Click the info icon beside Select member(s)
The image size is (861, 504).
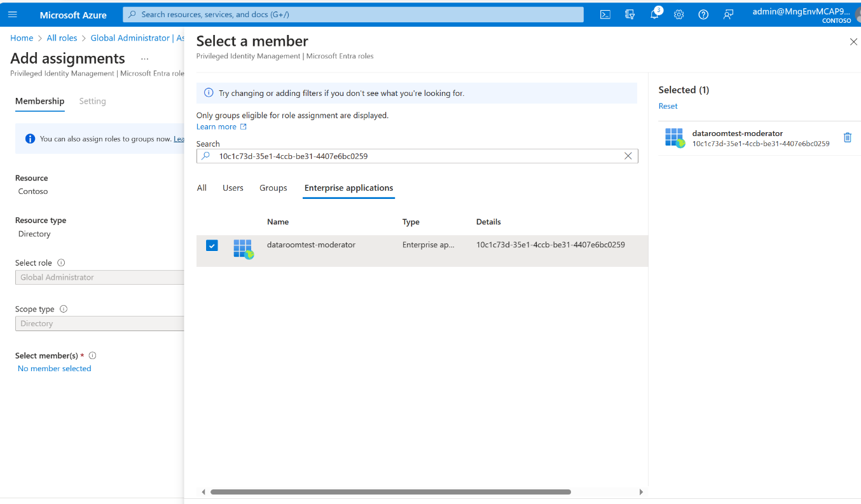coord(93,356)
